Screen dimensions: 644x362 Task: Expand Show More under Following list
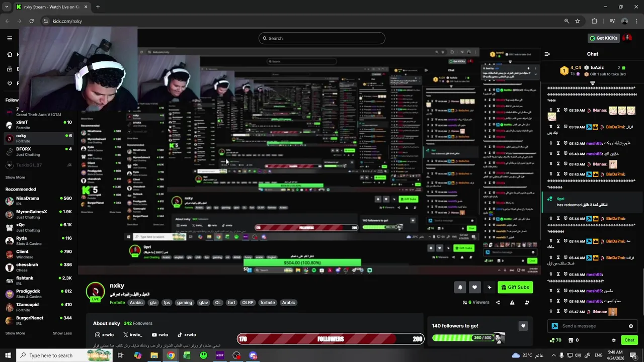15,177
